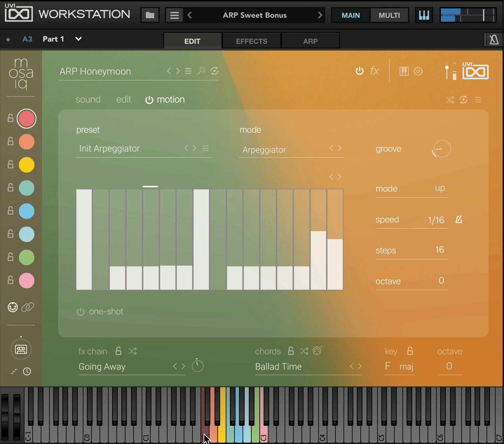The image size is (504, 444).
Task: Click the F key root value
Action: click(388, 366)
